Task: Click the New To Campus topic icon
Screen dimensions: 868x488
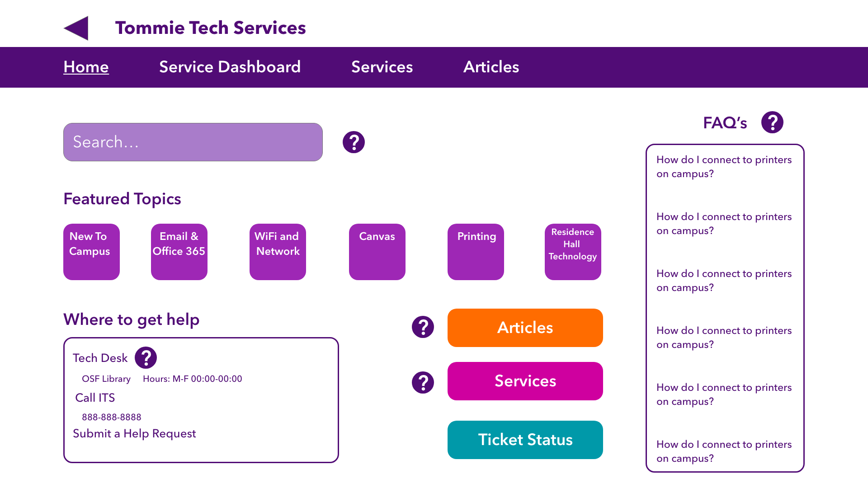Action: tap(91, 251)
